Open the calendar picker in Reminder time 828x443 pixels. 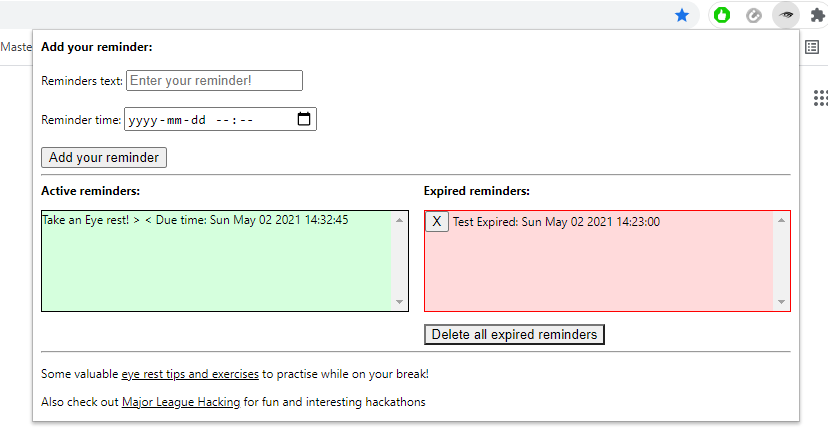point(305,120)
